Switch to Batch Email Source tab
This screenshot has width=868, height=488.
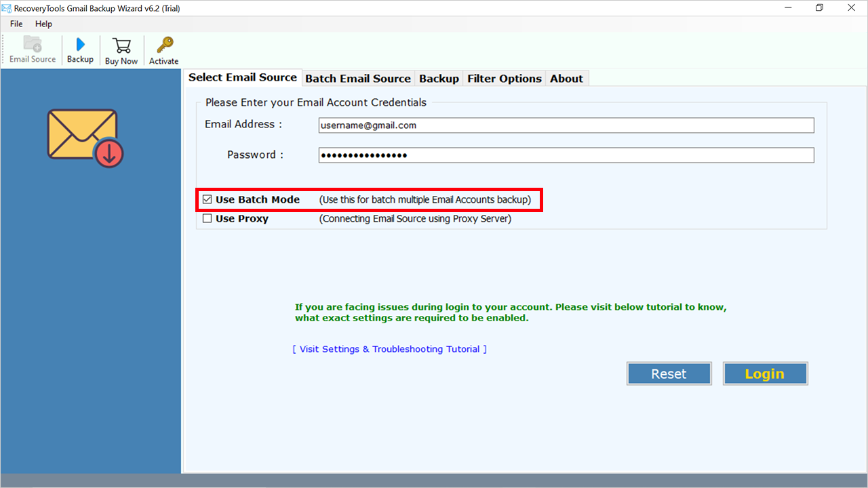[x=358, y=79]
